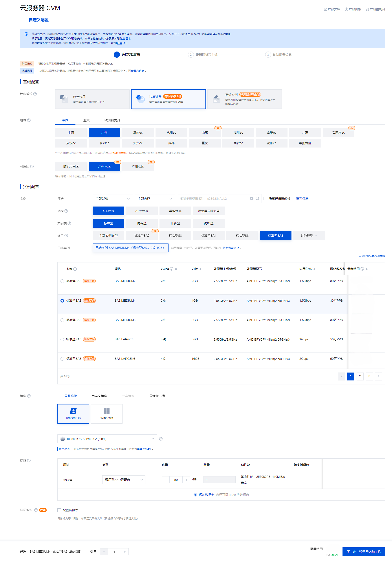Select the SA3.MEDIUM8 instance radio button
Viewport: 392px width, 561px height.
point(62,320)
